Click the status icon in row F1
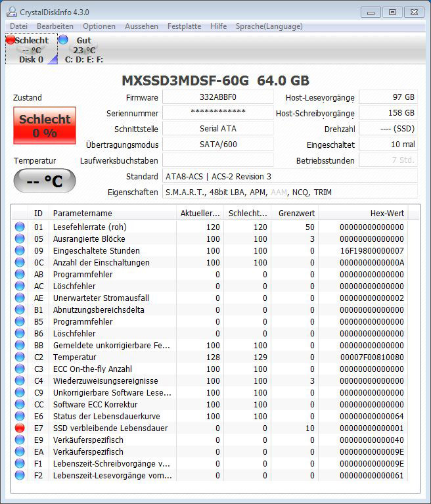Image resolution: width=431 pixels, height=504 pixels. click(x=20, y=463)
